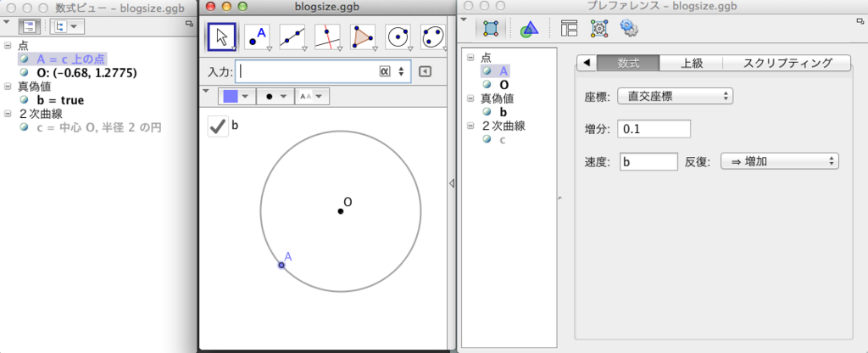Open the sort-by dropdown in Algebra view
The height and width of the screenshot is (353, 868).
pyautogui.click(x=66, y=26)
